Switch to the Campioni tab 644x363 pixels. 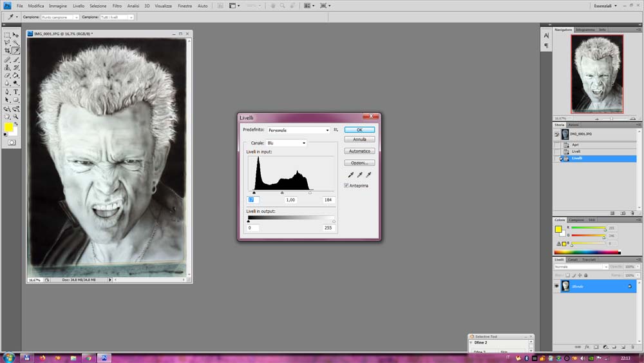(x=576, y=220)
